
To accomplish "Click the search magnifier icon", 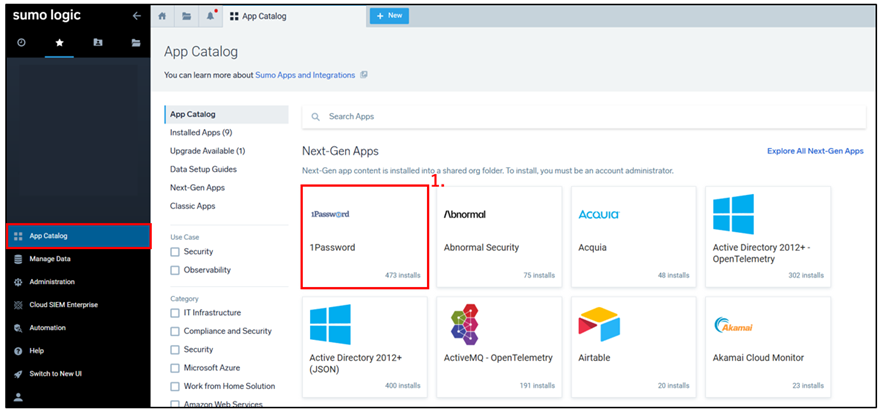I will click(316, 116).
